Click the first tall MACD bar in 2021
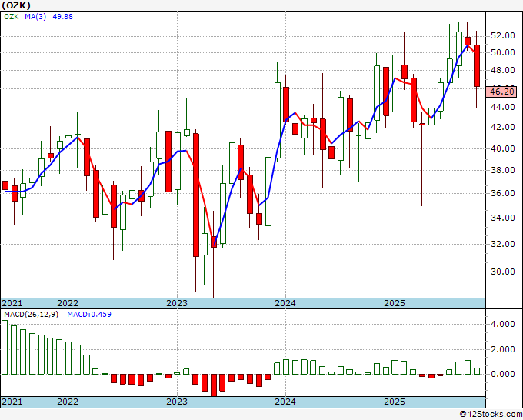 5,347
